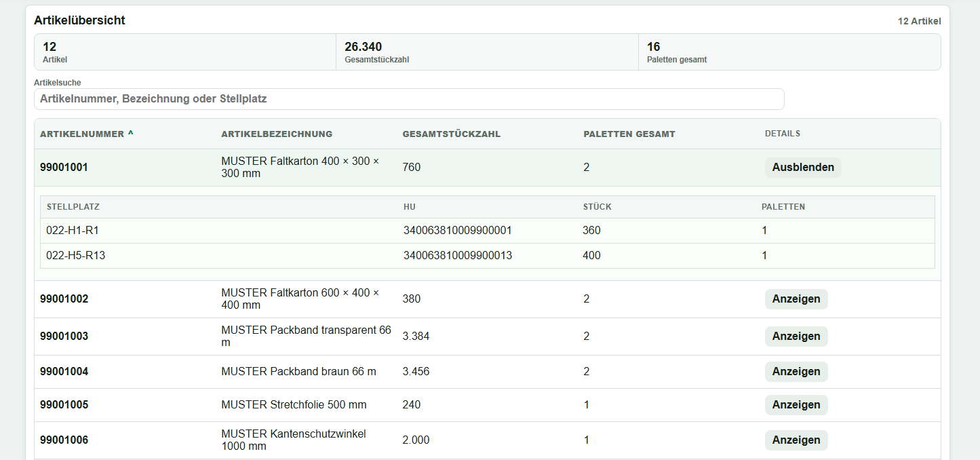
Task: Select HU number 340063810009900013
Action: click(x=458, y=256)
